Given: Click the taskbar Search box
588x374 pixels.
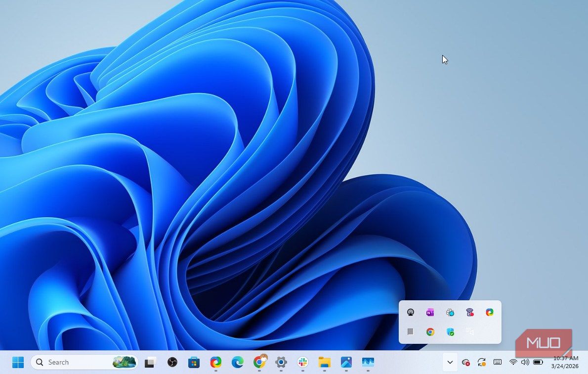Looking at the screenshot, I should tap(84, 362).
